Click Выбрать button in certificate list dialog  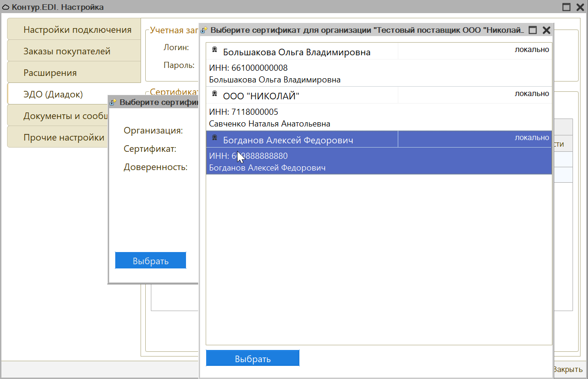pyautogui.click(x=253, y=358)
